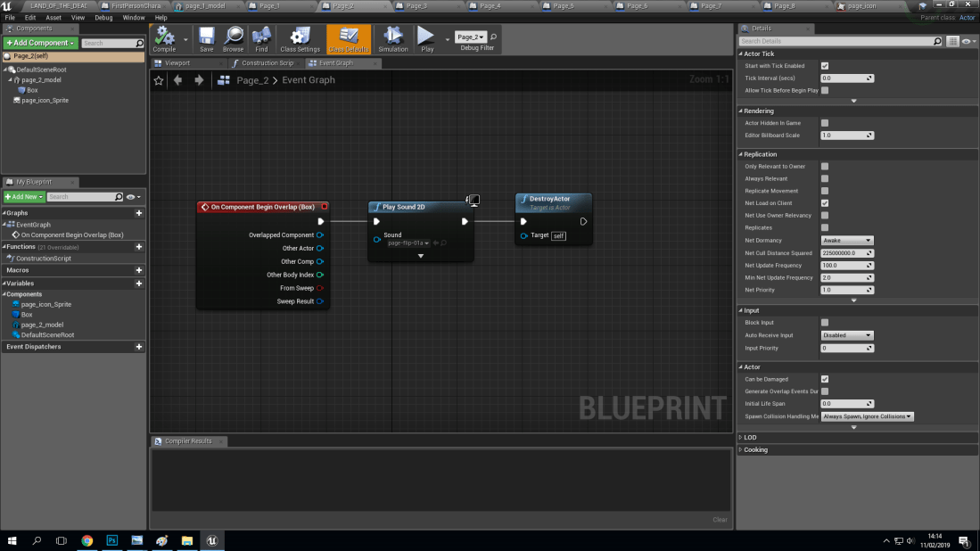The height and width of the screenshot is (551, 980).
Task: Compile the blueprint
Action: (x=166, y=39)
